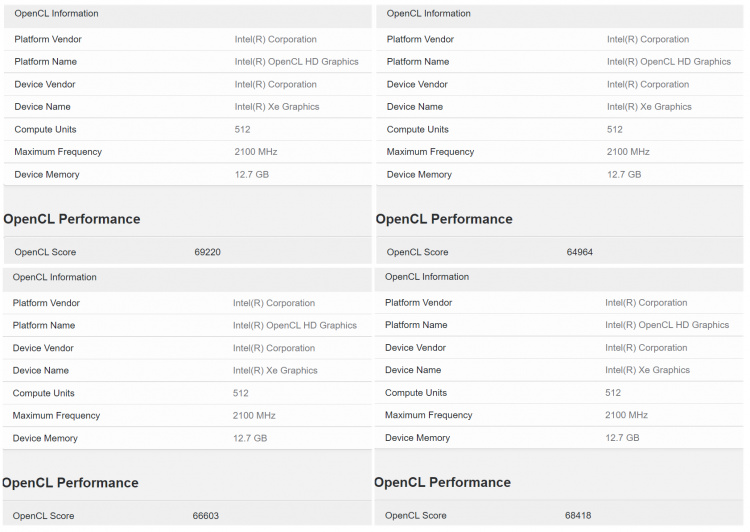Image resolution: width=750 pixels, height=532 pixels.
Task: Click Device Memory 12.7 GB in the 68418 table
Action: [621, 438]
